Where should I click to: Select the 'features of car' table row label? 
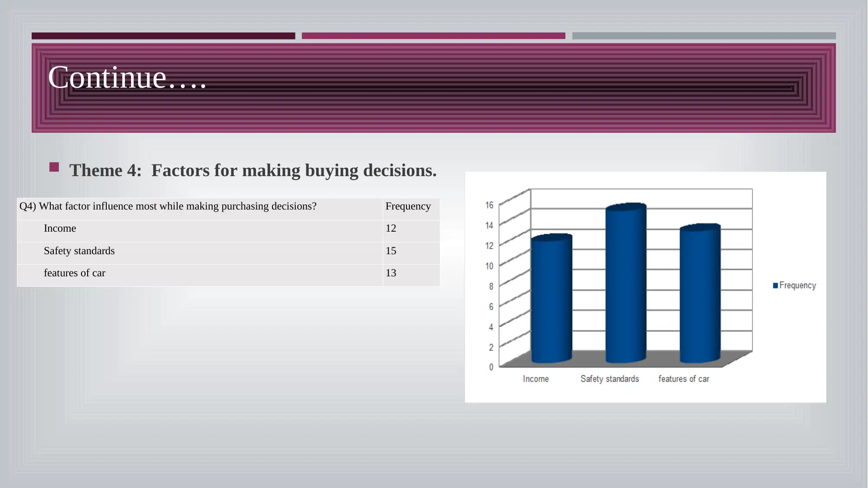pyautogui.click(x=75, y=273)
